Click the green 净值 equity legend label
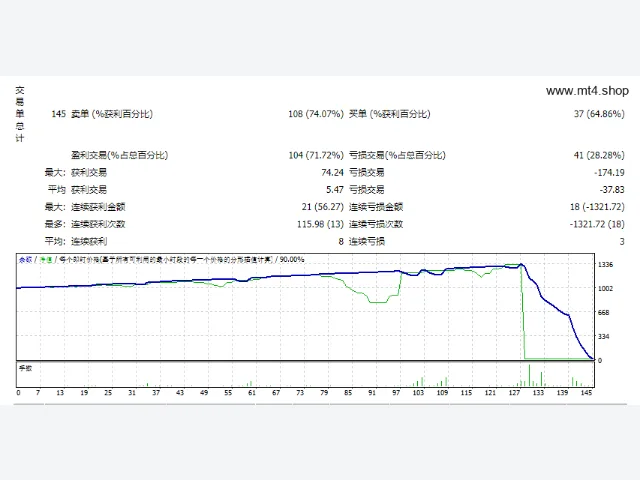 click(46, 260)
